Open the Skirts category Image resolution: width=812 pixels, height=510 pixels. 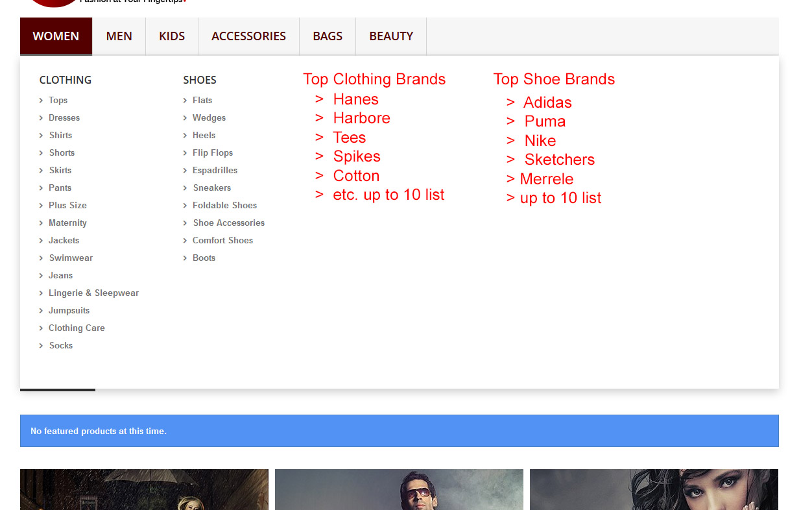(x=60, y=170)
